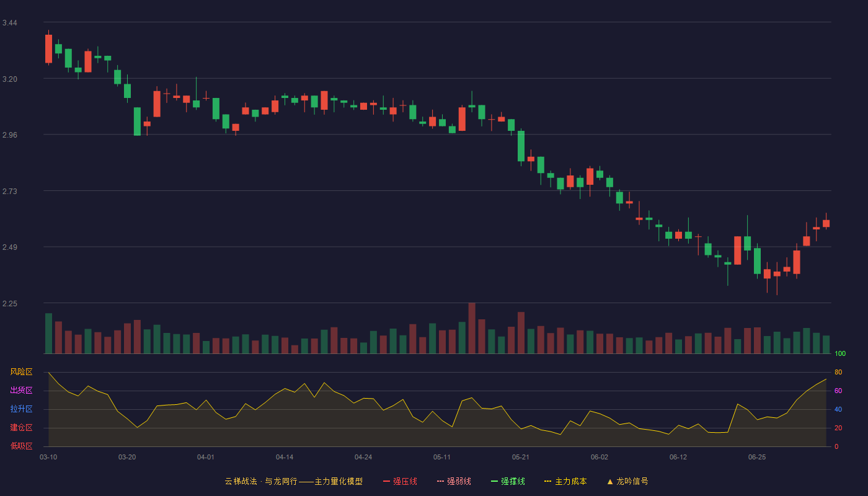The height and width of the screenshot is (496, 868).
Task: Toggle the 强弱线 series via its label
Action: point(459,481)
